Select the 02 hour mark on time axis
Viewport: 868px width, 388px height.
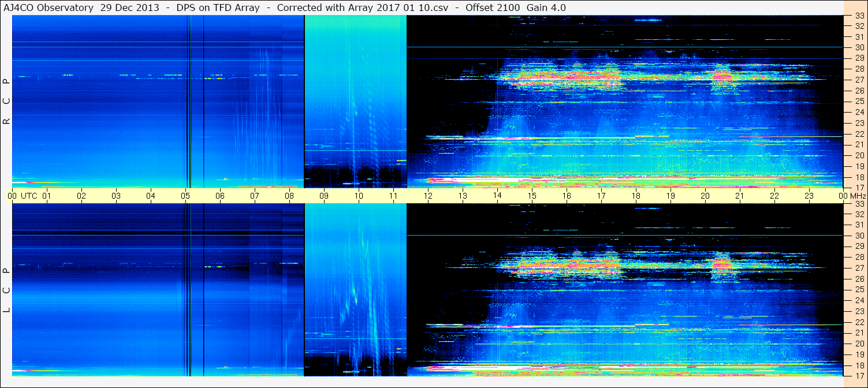pyautogui.click(x=81, y=196)
